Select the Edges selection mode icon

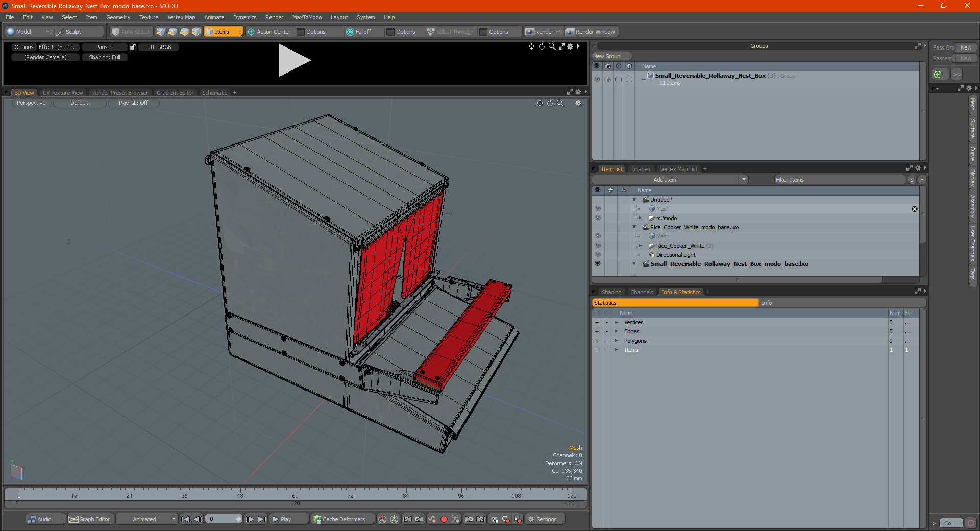point(173,32)
